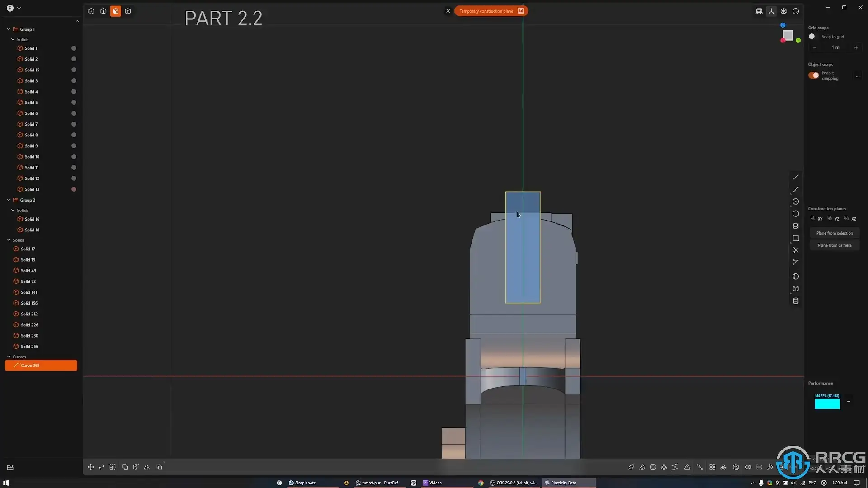Collapse Group 1 in the outliner
868x488 pixels.
9,29
